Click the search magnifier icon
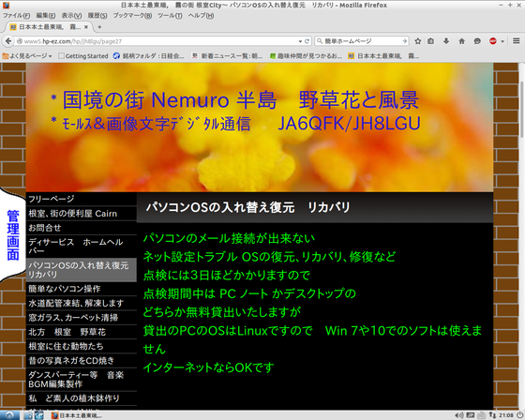Image resolution: width=525 pixels, height=420 pixels. (x=320, y=41)
